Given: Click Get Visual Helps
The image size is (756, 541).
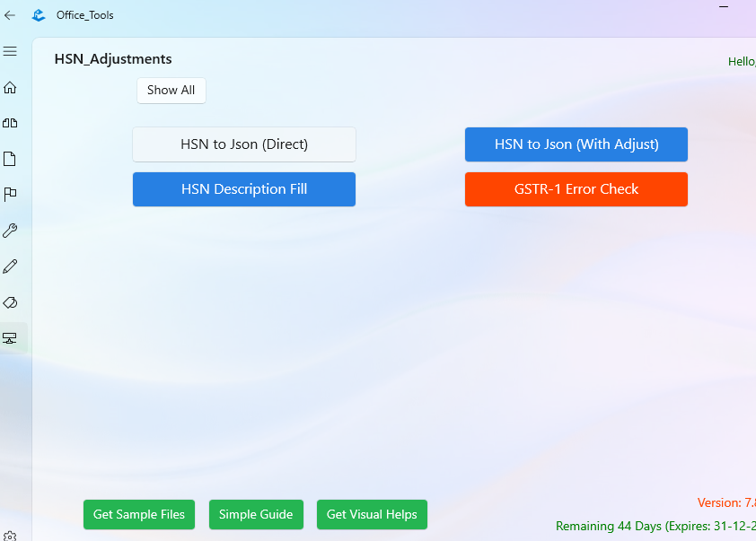Looking at the screenshot, I should [372, 514].
